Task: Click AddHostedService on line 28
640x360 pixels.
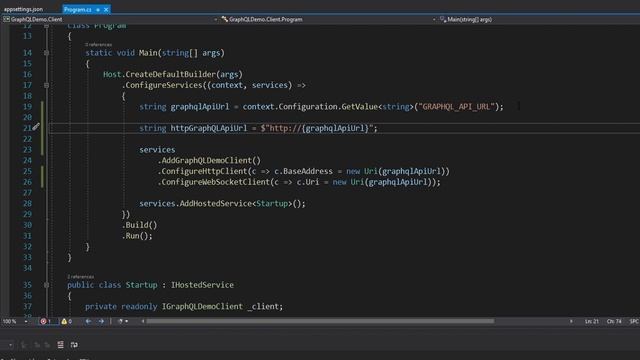Action: 216,203
